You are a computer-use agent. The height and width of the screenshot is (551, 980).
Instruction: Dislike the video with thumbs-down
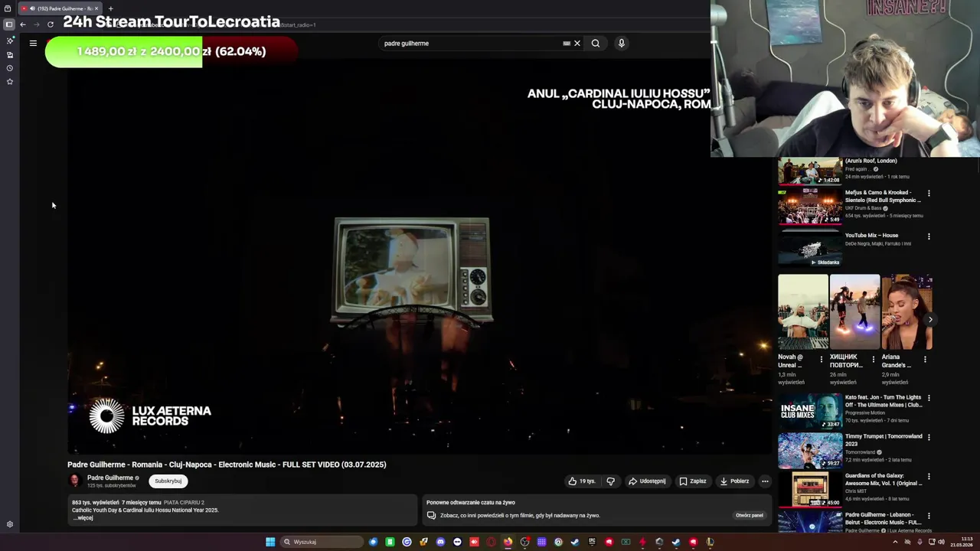point(611,481)
